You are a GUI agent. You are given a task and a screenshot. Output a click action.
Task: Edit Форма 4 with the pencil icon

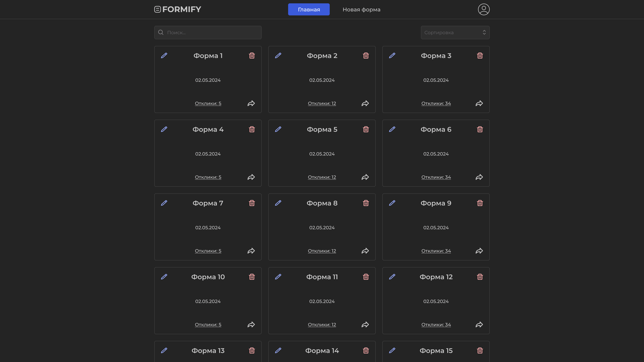click(x=164, y=129)
